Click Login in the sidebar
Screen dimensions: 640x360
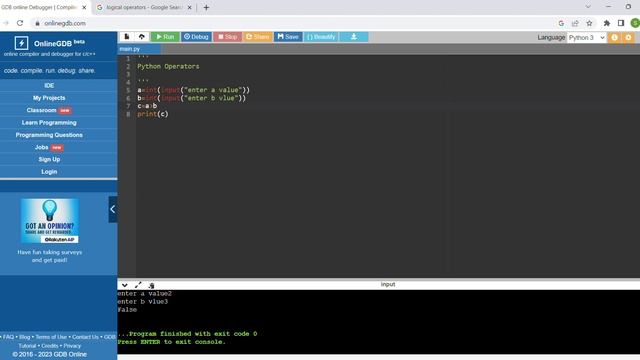pyautogui.click(x=49, y=171)
